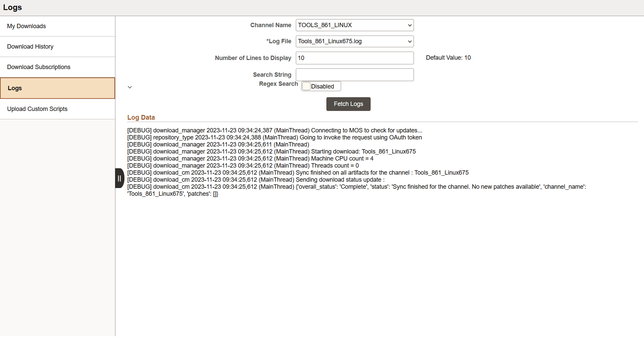Collapse the sidebar using the handle icon
Viewport: 644px width, 362px height.
pos(119,178)
